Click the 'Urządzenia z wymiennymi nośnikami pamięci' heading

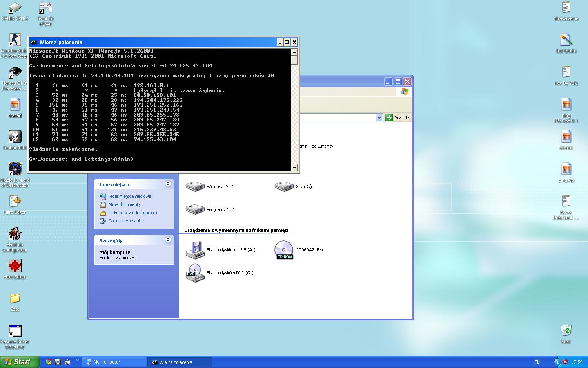(236, 230)
